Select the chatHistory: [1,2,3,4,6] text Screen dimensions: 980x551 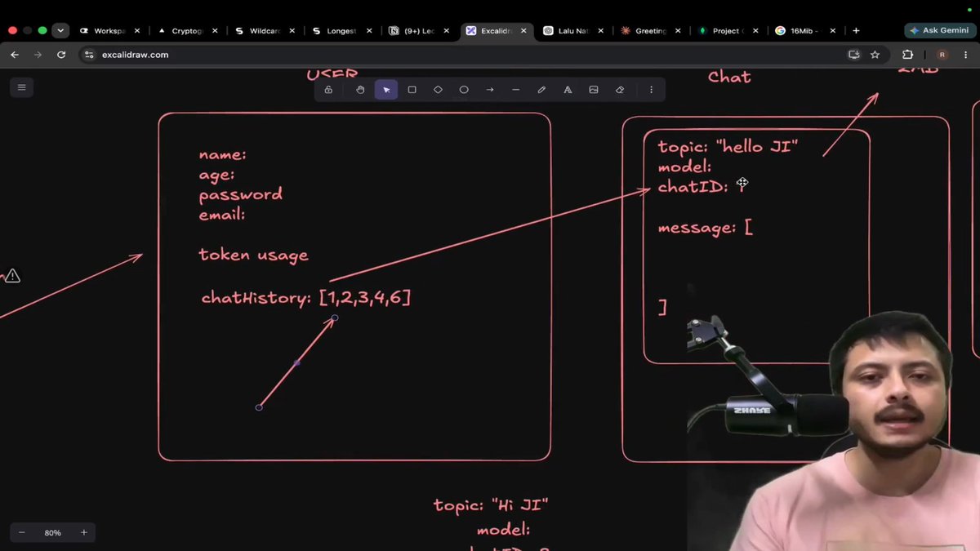(306, 298)
